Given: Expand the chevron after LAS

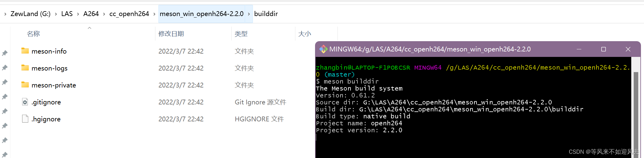Looking at the screenshot, I should point(78,14).
